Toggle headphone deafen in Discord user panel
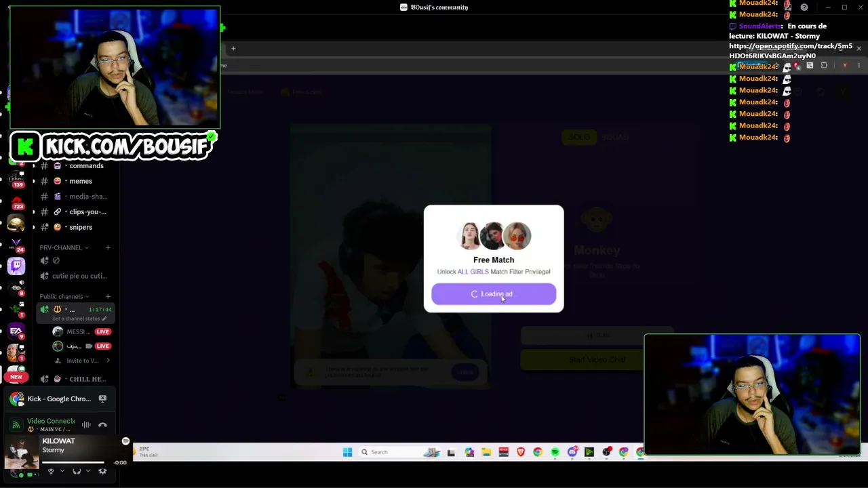This screenshot has height=488, width=868. point(77,472)
